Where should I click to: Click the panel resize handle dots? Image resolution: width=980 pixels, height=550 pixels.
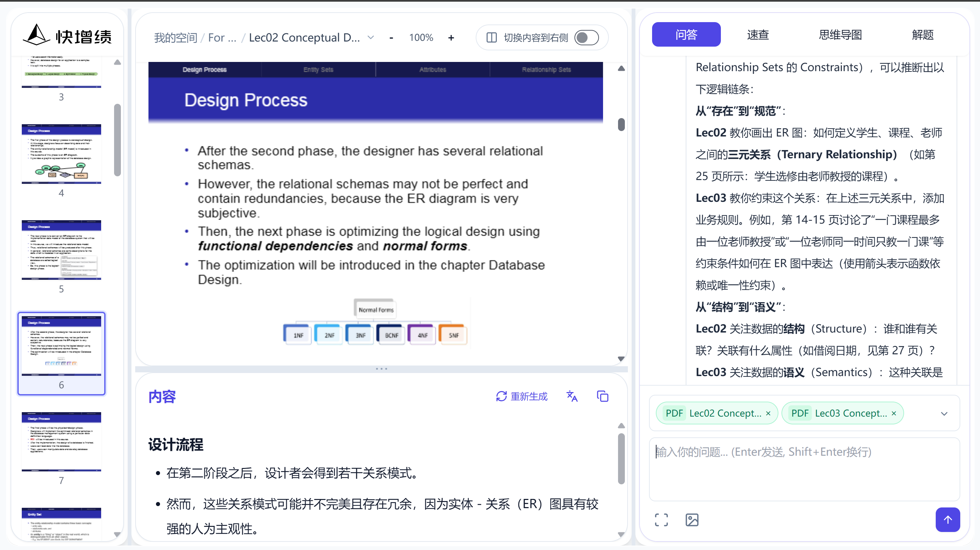(x=381, y=369)
